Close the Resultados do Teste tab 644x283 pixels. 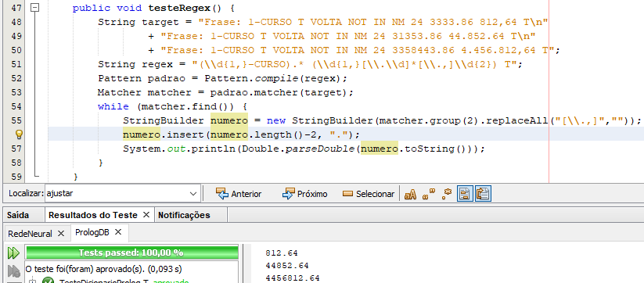coord(146,215)
